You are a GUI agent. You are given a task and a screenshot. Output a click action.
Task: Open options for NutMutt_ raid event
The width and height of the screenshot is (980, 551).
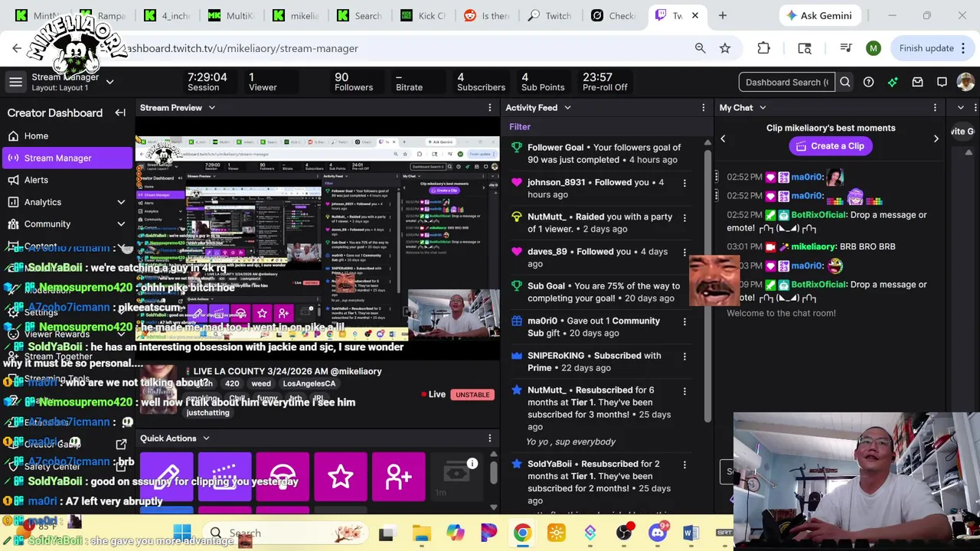684,217
